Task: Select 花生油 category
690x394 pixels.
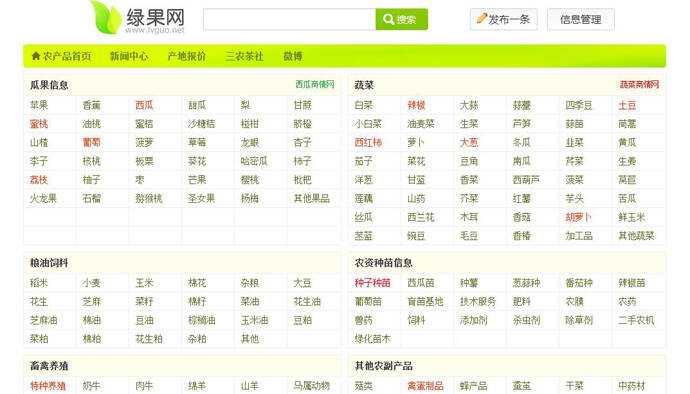Action: pos(307,302)
